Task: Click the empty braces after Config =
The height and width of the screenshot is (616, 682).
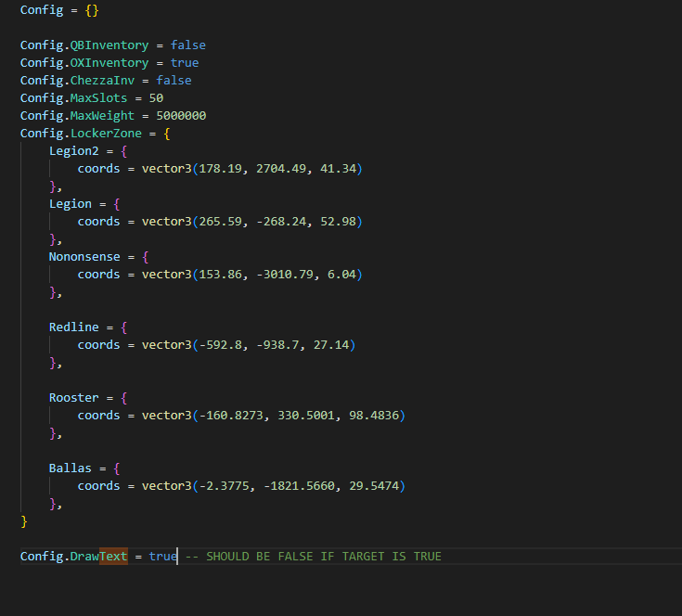Action: [92, 10]
